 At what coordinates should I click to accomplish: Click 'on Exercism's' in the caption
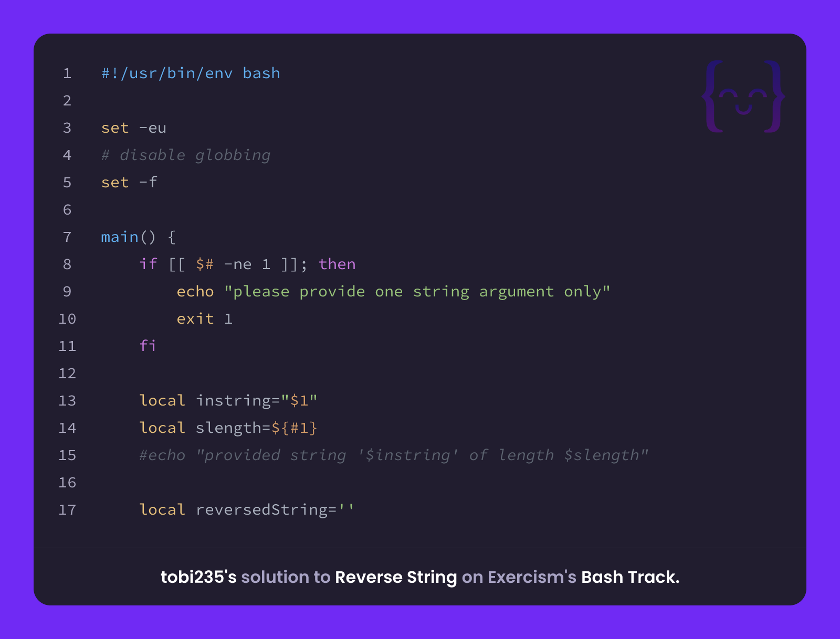click(x=519, y=577)
